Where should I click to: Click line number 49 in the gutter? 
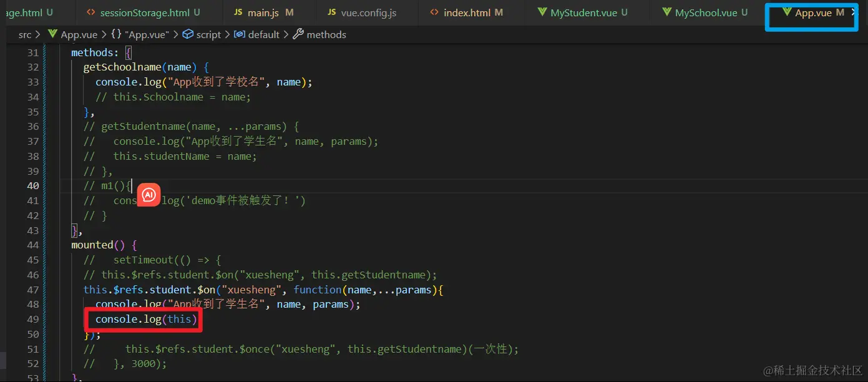[32, 319]
